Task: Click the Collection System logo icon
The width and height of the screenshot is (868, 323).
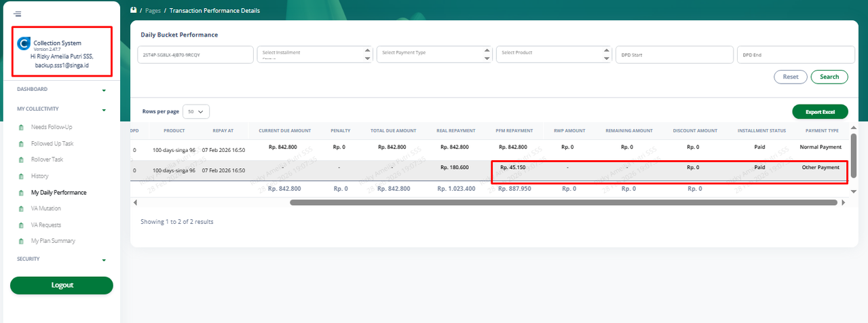Action: 24,45
